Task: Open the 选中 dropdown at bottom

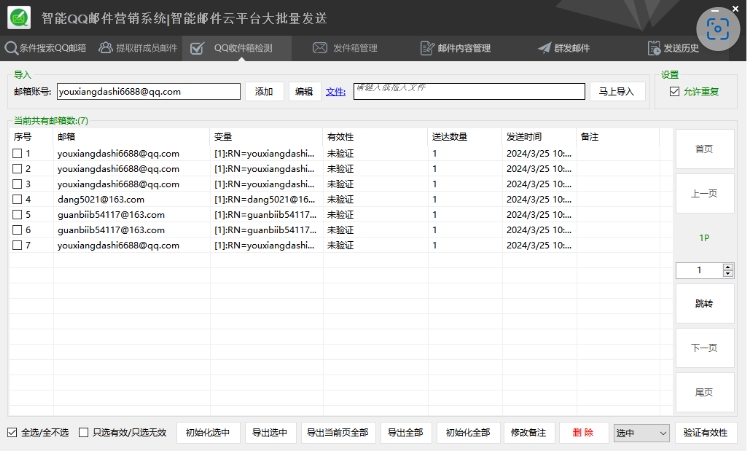Action: pos(641,433)
